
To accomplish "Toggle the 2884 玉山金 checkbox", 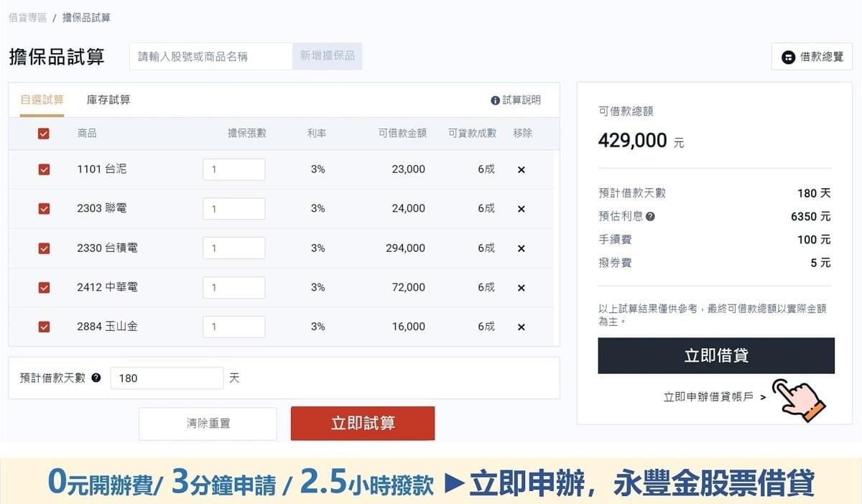I will pyautogui.click(x=44, y=327).
